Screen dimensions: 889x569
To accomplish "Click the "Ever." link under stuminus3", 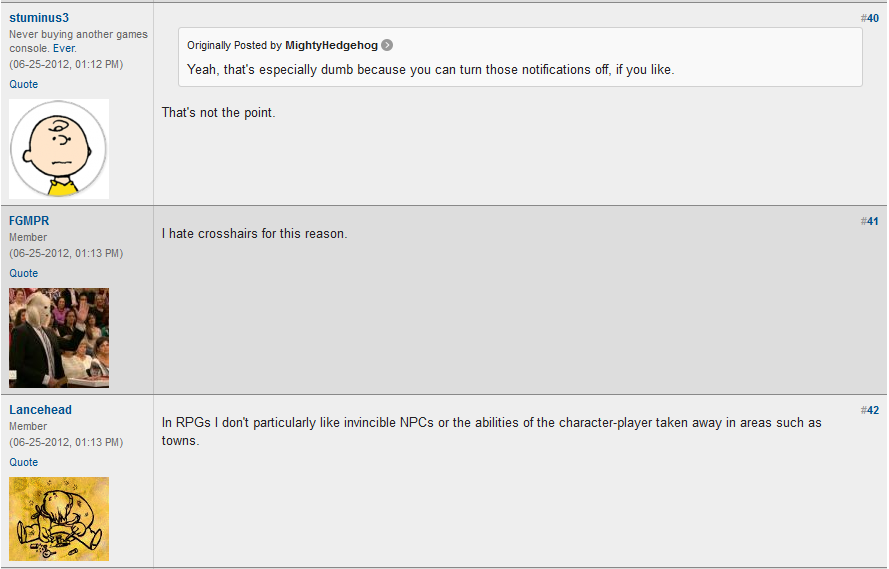I will 64,48.
